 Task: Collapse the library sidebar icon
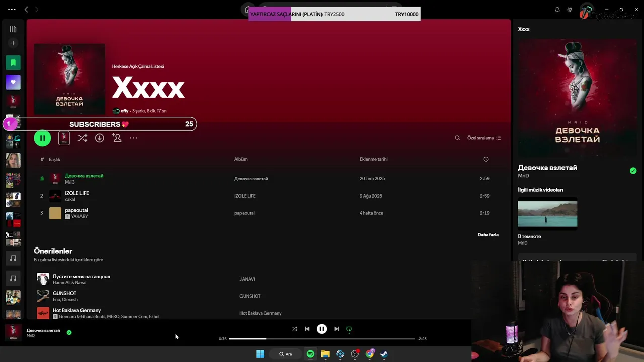click(x=13, y=29)
